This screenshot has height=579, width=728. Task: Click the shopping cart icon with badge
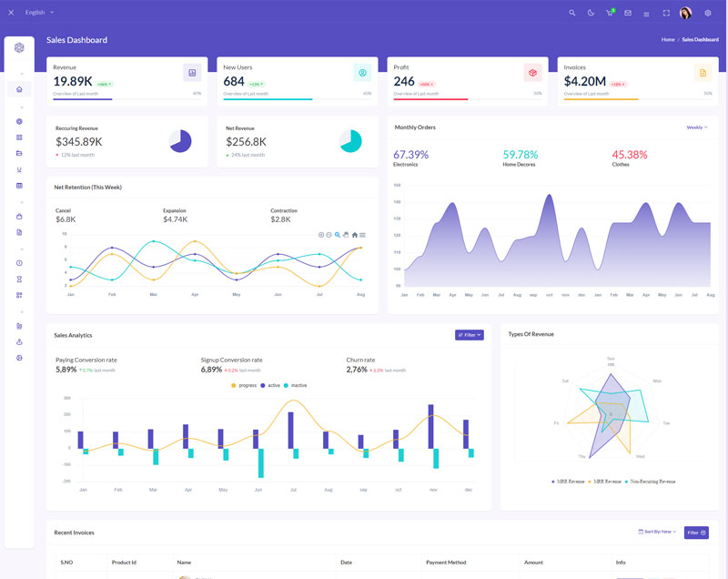click(x=609, y=13)
